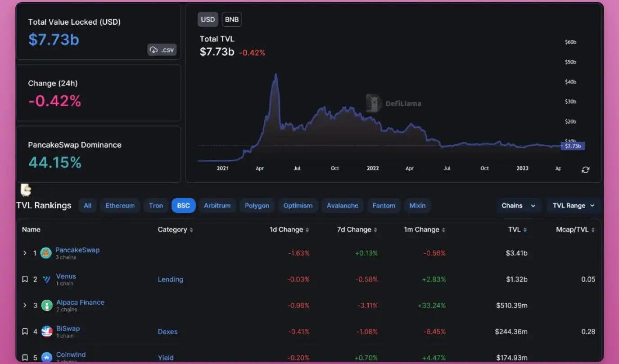Click the llama icon above TVL Rankings

coord(26,190)
